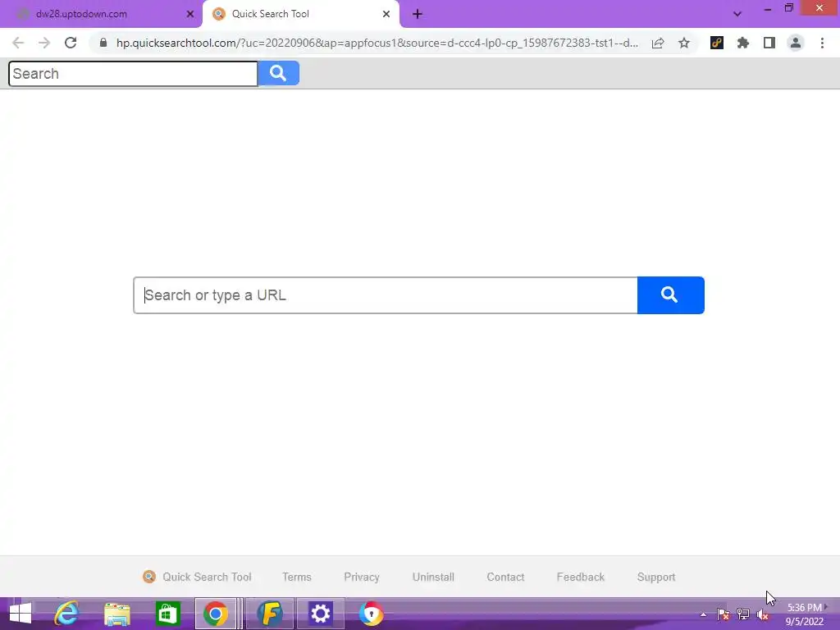
Task: Open the Support link
Action: (x=655, y=577)
